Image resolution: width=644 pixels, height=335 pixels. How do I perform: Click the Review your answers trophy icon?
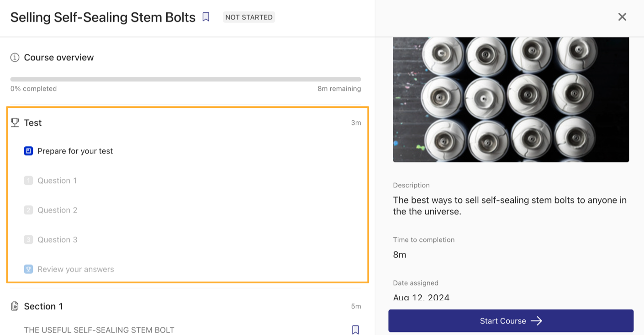tap(28, 269)
